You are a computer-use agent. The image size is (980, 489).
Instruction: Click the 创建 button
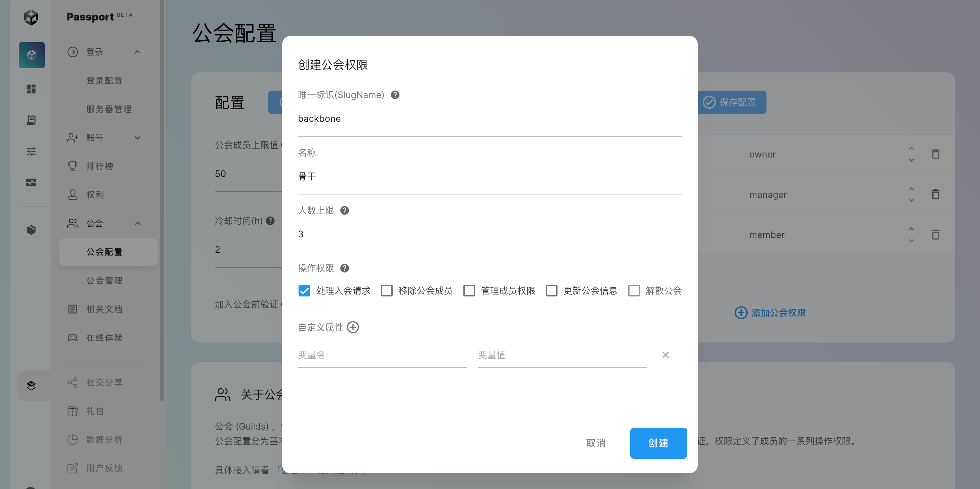(658, 443)
